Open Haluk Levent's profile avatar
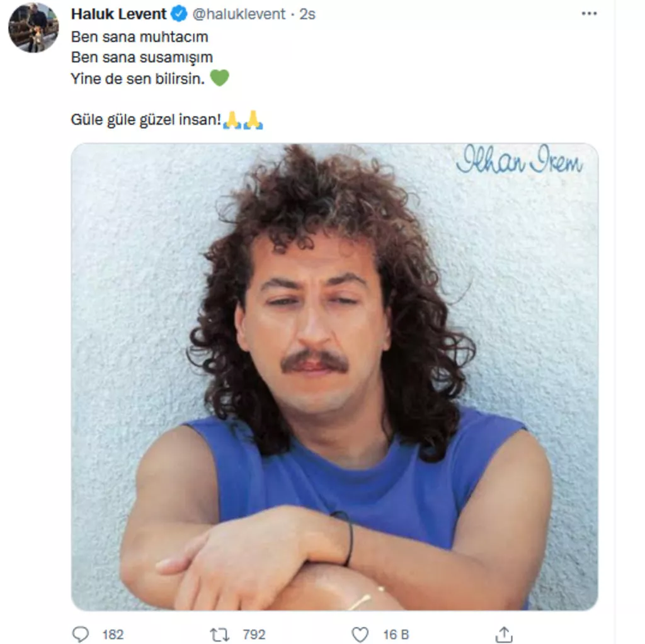 [33, 28]
